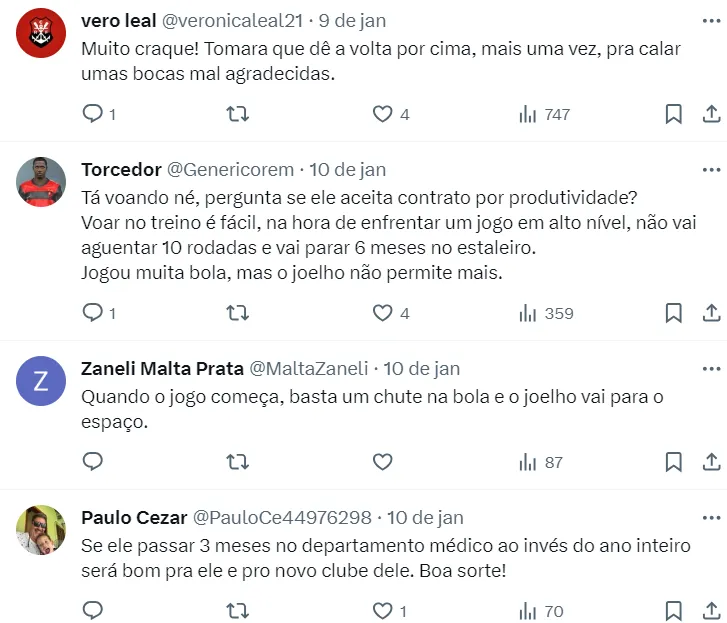Share Paulo Cezar's tweet
The image size is (727, 623).
point(711,611)
